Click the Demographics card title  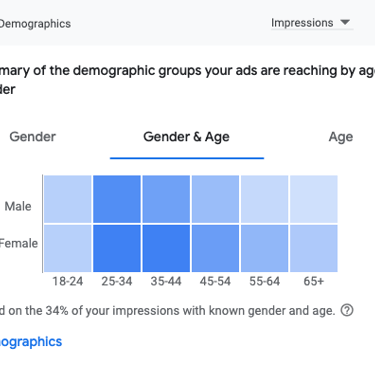pyautogui.click(x=35, y=24)
